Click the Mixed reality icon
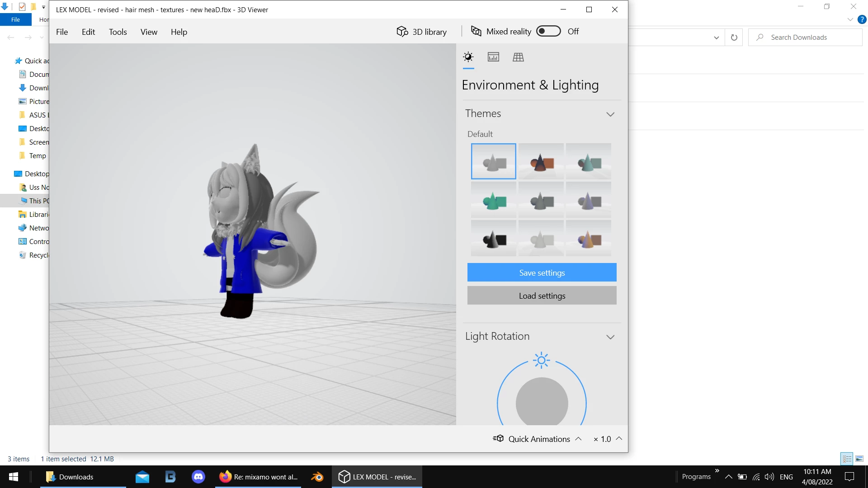 pos(476,31)
